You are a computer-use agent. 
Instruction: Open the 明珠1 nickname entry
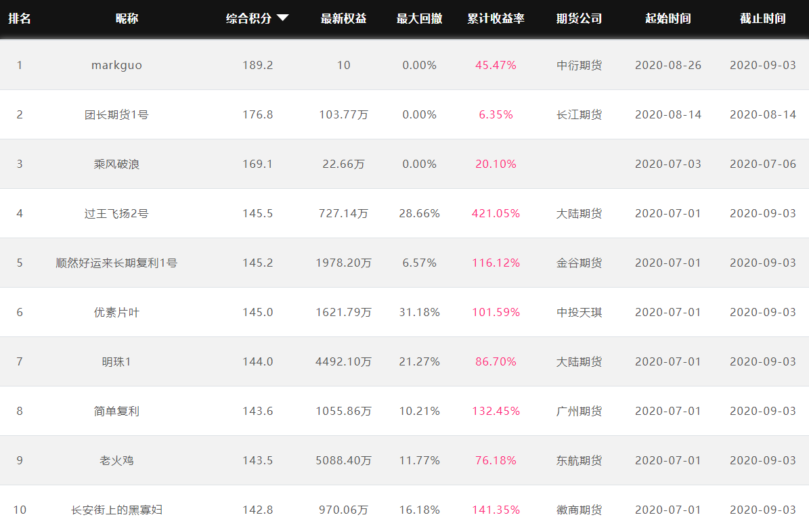[116, 361]
